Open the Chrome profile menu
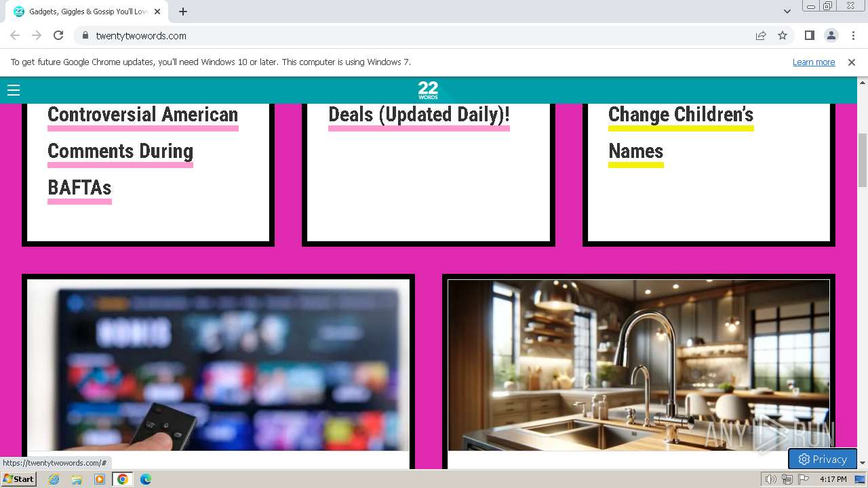The width and height of the screenshot is (868, 488). tap(831, 35)
